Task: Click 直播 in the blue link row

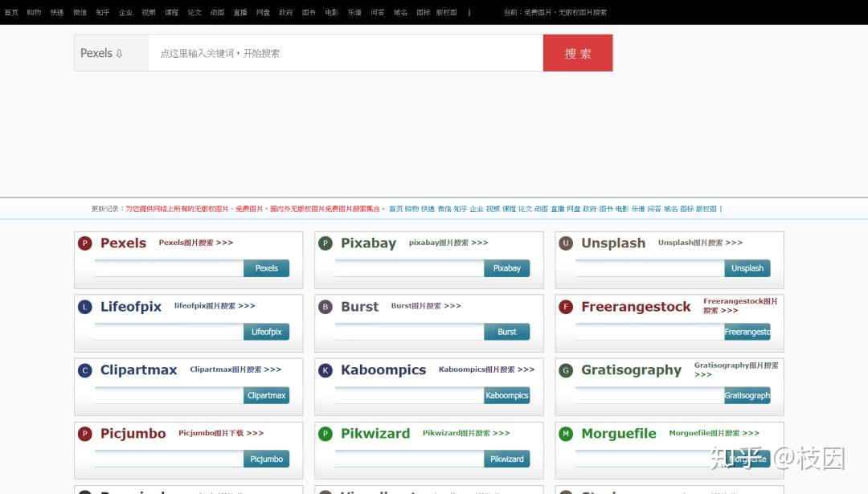Action: point(558,209)
